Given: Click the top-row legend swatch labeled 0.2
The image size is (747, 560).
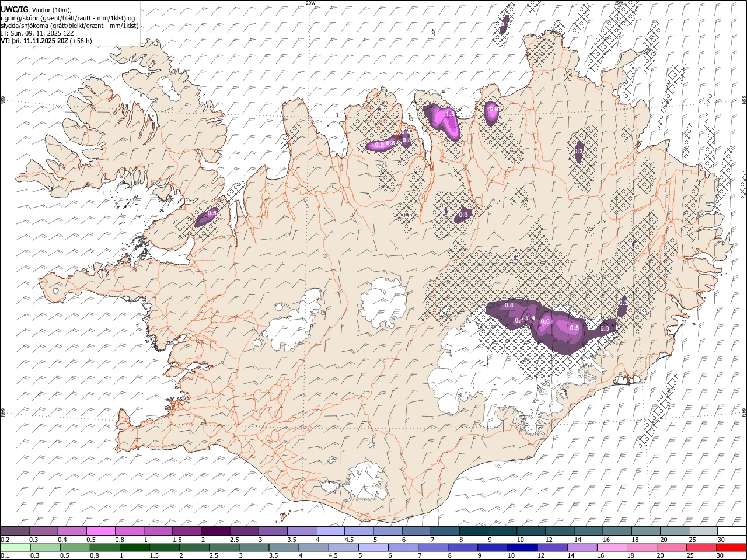Looking at the screenshot, I should [15, 531].
